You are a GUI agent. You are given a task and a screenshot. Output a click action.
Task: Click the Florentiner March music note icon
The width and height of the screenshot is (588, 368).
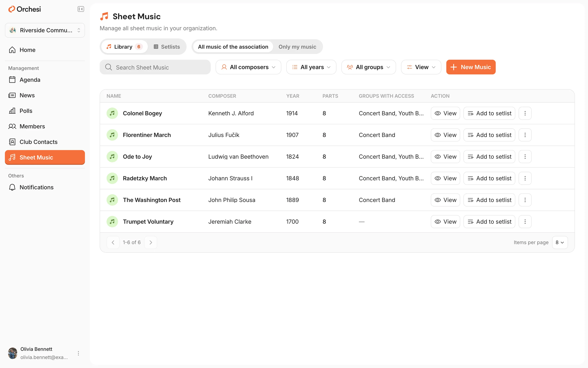coord(112,135)
